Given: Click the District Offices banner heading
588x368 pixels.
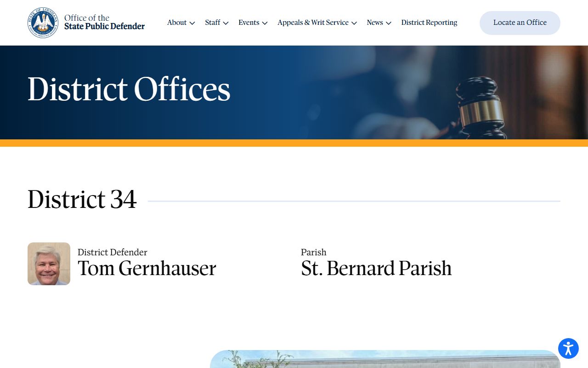Looking at the screenshot, I should coord(129,89).
